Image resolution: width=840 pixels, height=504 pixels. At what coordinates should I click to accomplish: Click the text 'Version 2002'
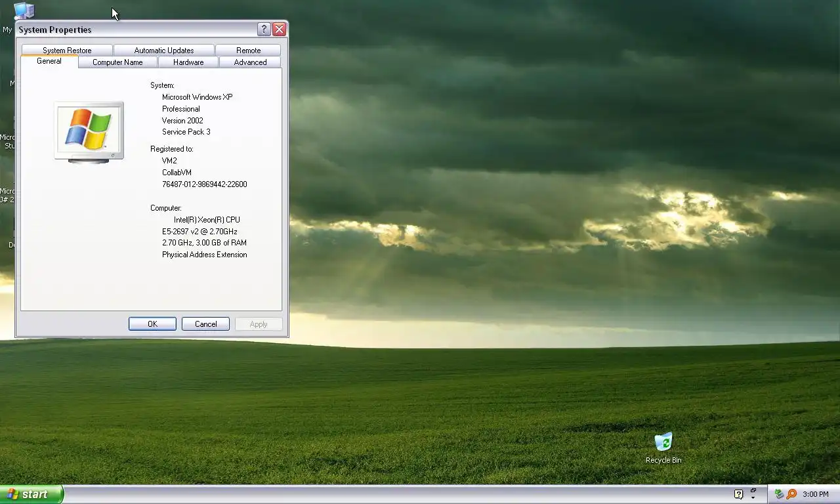[x=182, y=121]
